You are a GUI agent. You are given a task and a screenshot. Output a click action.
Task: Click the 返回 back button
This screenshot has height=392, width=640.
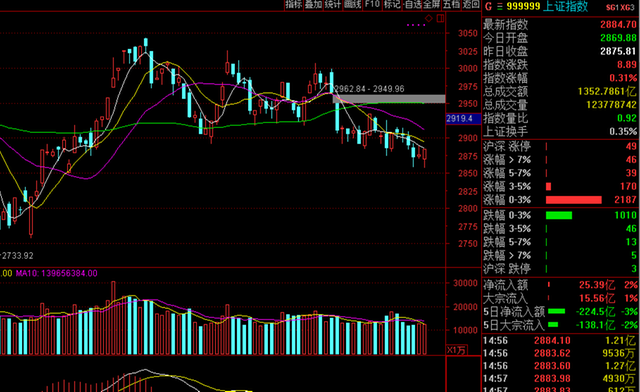point(471,4)
